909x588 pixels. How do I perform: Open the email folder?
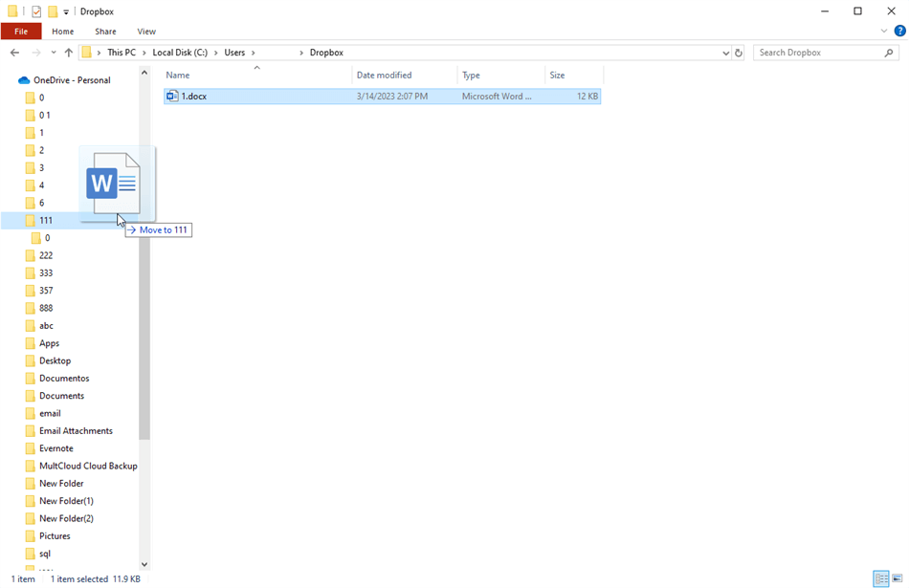click(50, 413)
